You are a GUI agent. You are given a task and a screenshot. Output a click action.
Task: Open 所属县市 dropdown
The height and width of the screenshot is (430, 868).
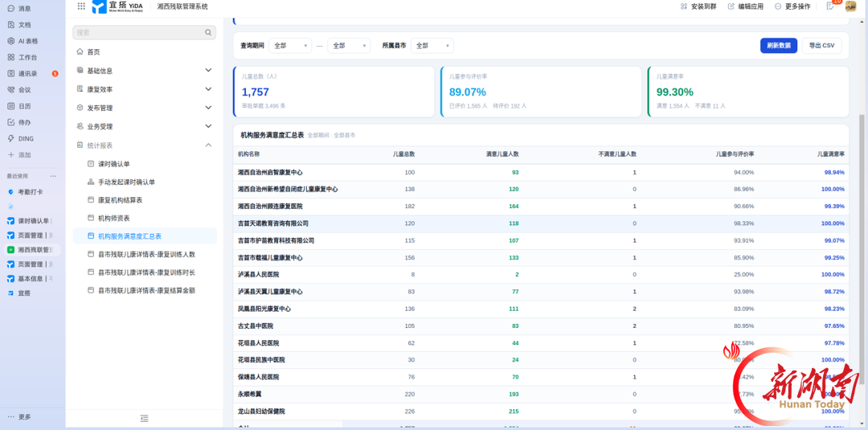(x=432, y=46)
